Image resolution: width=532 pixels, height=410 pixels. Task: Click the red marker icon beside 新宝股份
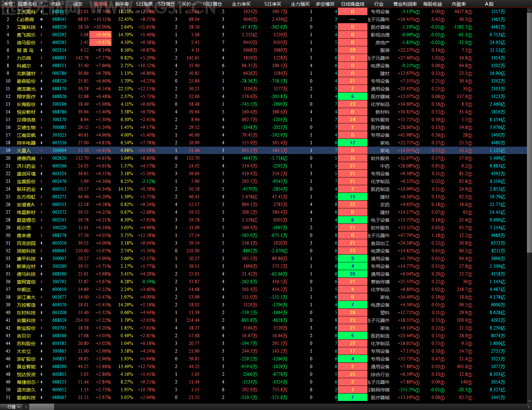coord(41,328)
